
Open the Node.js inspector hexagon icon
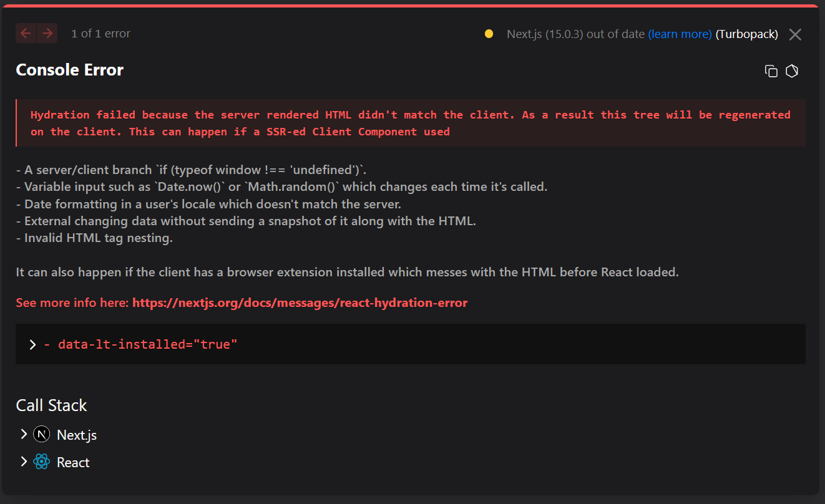[792, 71]
